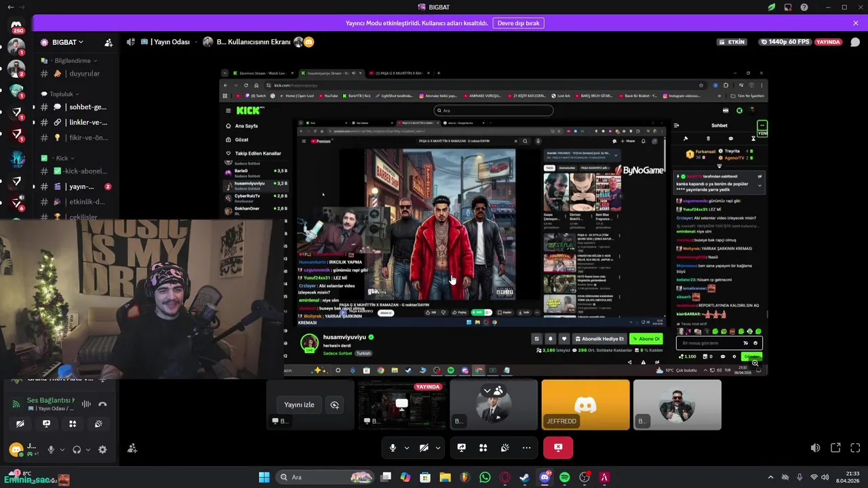Viewport: 868px width, 488px height.
Task: Click the Devre dışı bırak button
Action: (x=518, y=23)
